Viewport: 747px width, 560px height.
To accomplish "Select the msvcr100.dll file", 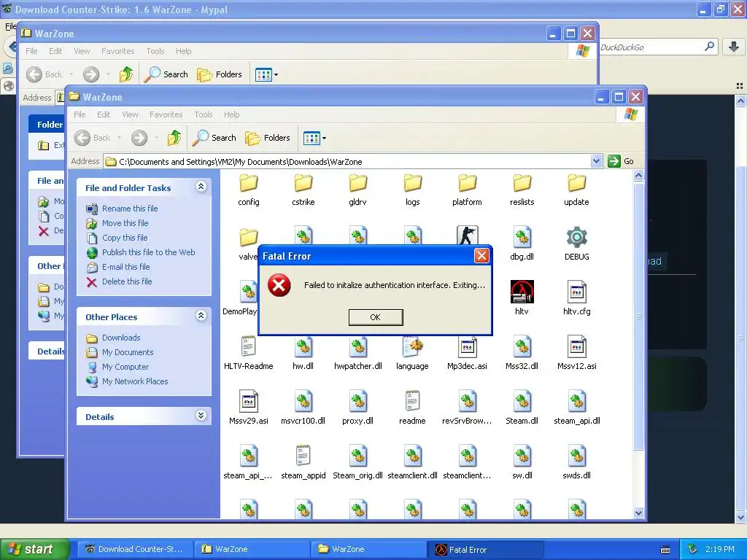I will pos(303,408).
